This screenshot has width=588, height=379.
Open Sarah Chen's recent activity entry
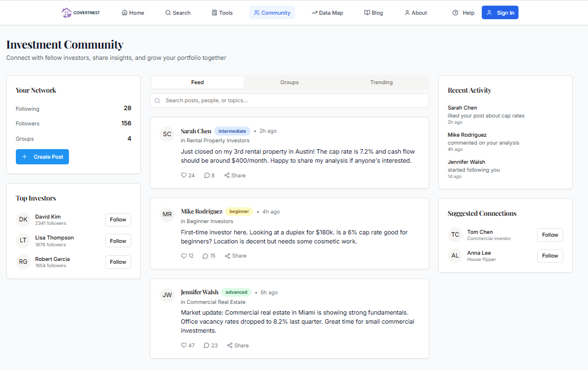(x=486, y=115)
